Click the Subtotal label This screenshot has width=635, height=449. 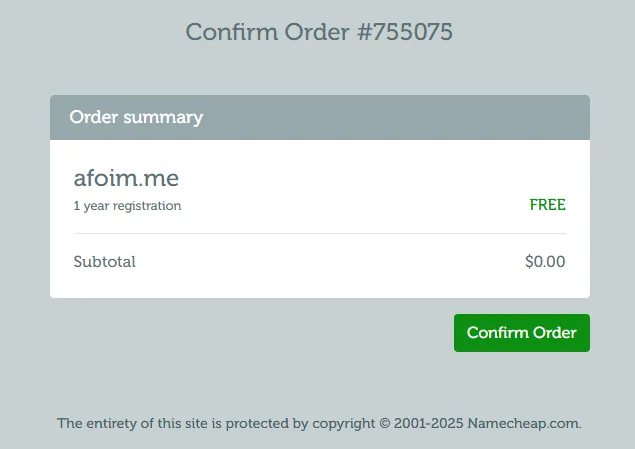point(104,262)
